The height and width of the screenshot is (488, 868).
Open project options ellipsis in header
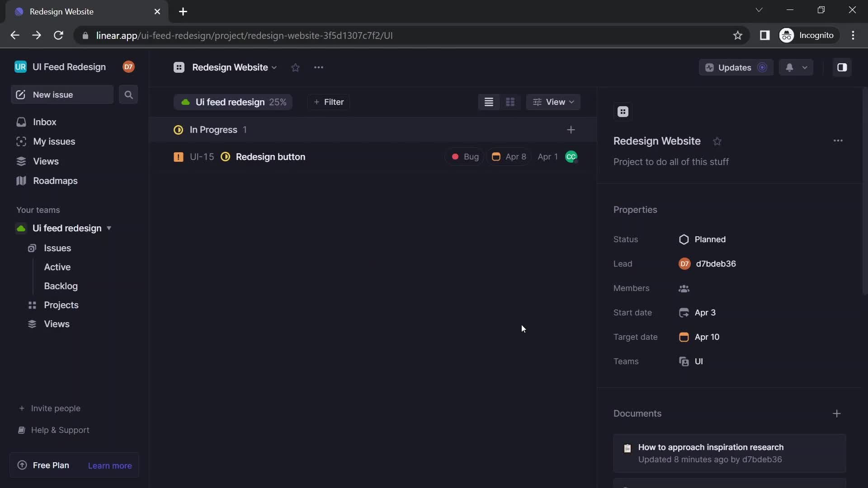tap(319, 67)
